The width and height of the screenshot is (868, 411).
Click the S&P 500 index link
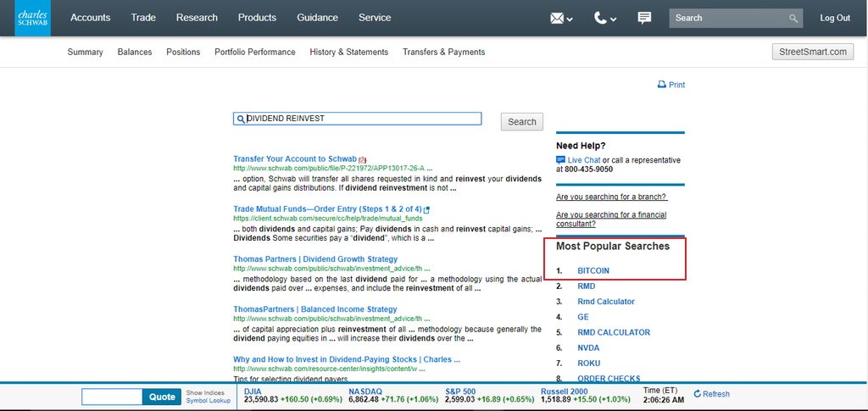click(460, 392)
